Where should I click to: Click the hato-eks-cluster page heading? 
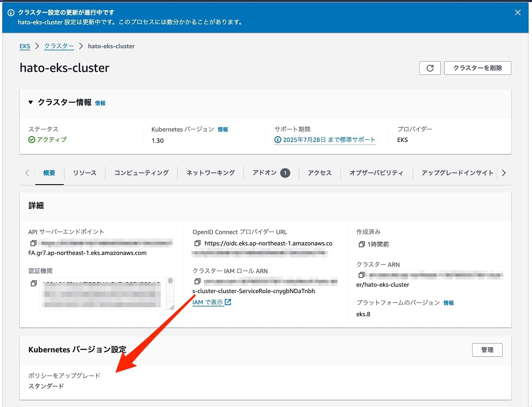pyautogui.click(x=64, y=68)
